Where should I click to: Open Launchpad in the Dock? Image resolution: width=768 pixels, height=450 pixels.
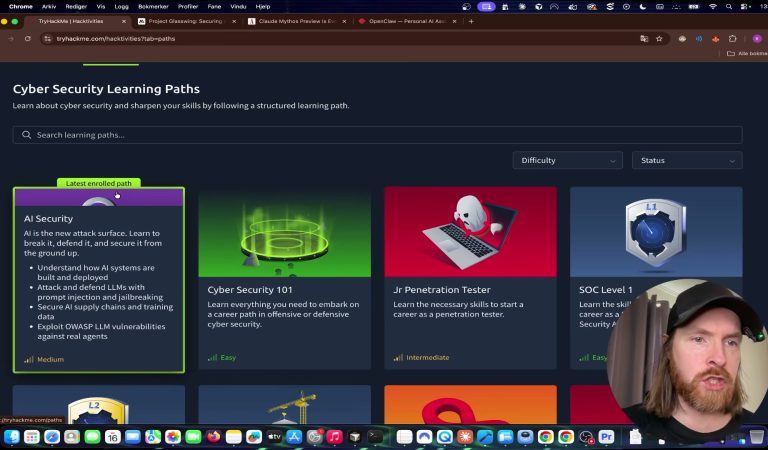[32, 436]
